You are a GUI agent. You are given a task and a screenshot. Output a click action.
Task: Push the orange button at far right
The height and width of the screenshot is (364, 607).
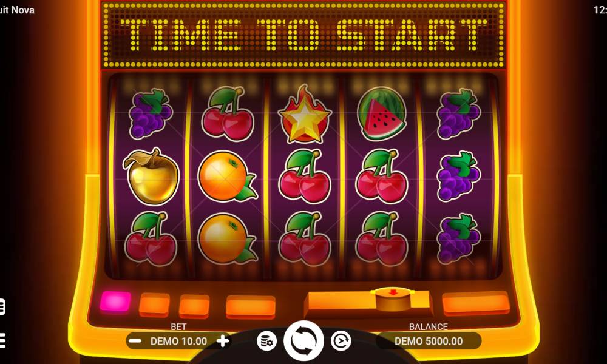476,303
